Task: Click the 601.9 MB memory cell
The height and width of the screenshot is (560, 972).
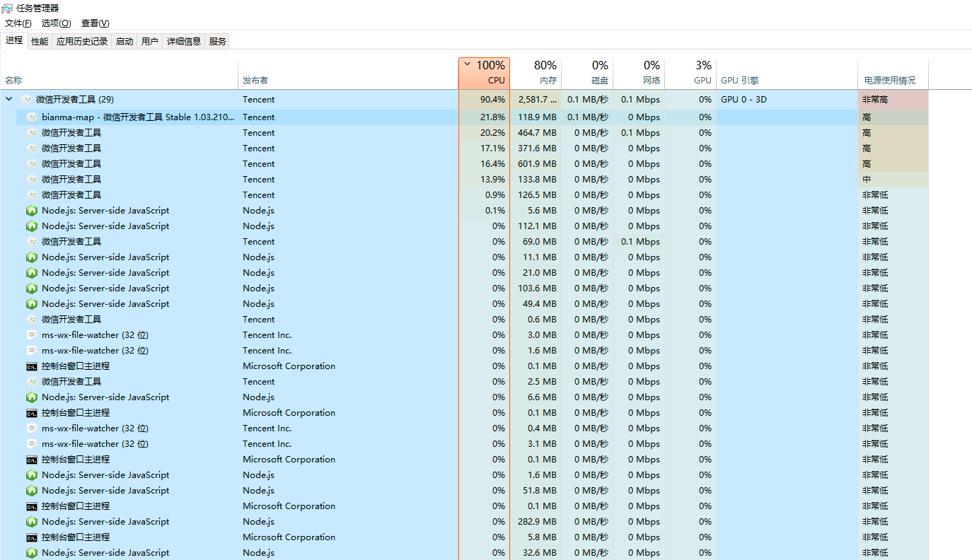Action: 536,164
